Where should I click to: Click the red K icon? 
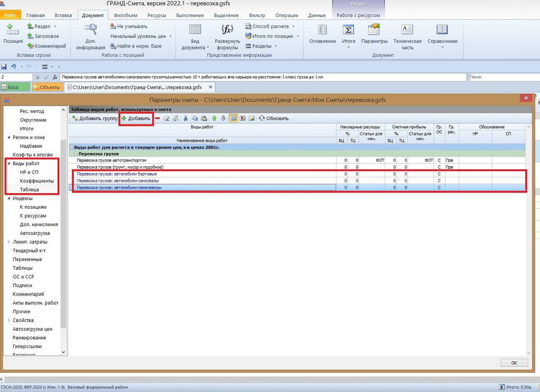[x=243, y=118]
